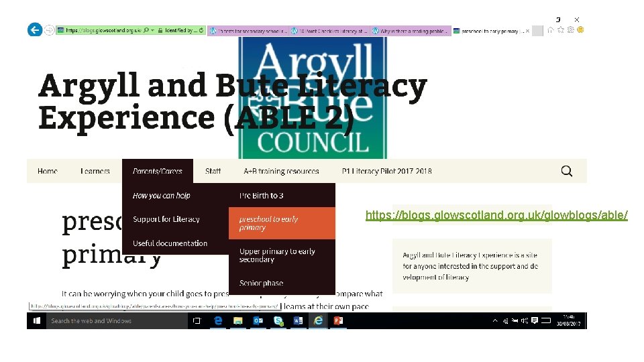Screen dimensions: 644x362
Task: Click the site search magnifier icon
Action: point(566,171)
